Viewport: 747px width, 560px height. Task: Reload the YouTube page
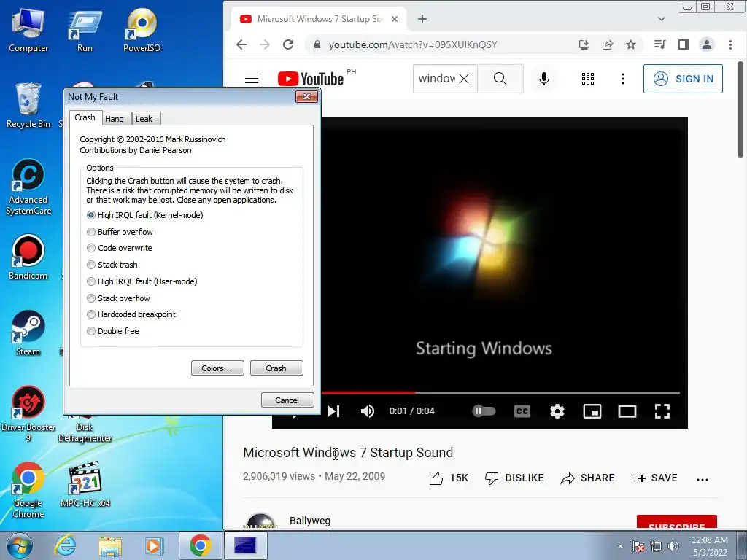click(287, 44)
